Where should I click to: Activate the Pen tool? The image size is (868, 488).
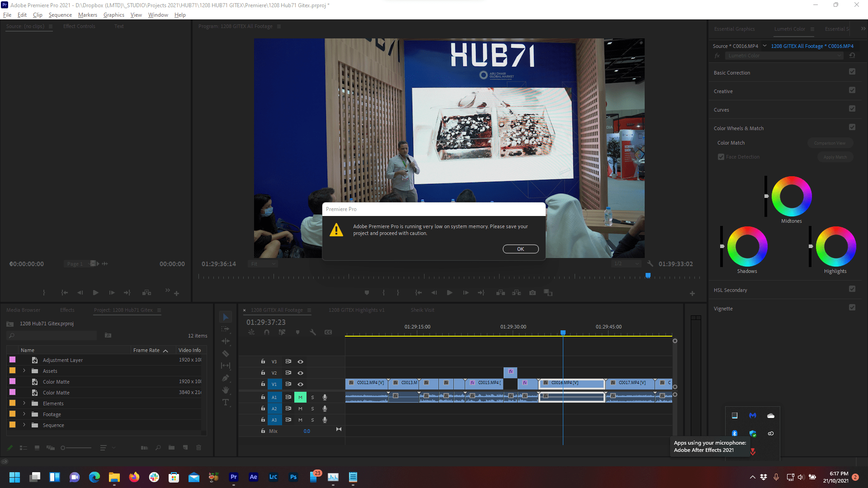click(x=226, y=378)
